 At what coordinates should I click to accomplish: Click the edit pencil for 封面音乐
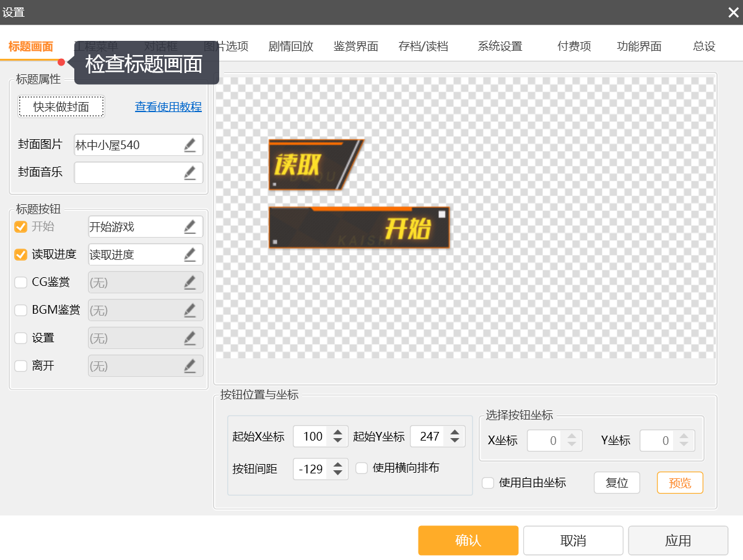[x=189, y=173]
